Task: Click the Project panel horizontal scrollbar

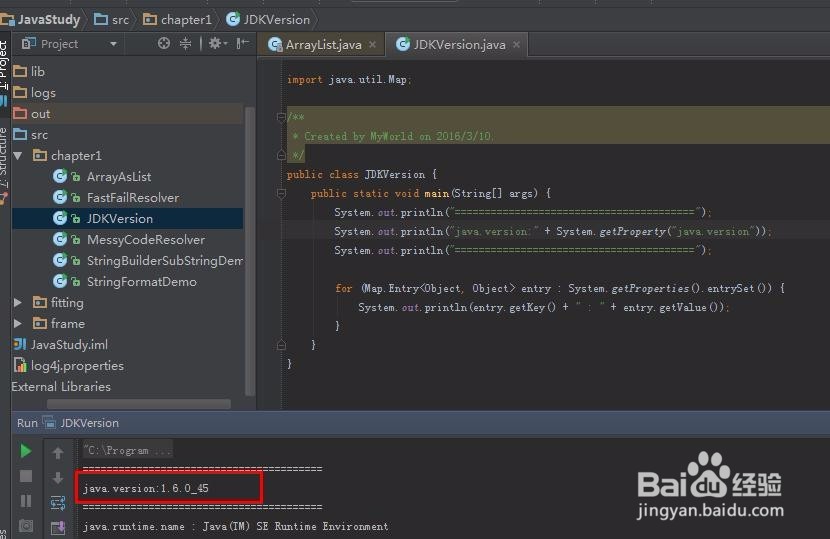Action: point(139,403)
